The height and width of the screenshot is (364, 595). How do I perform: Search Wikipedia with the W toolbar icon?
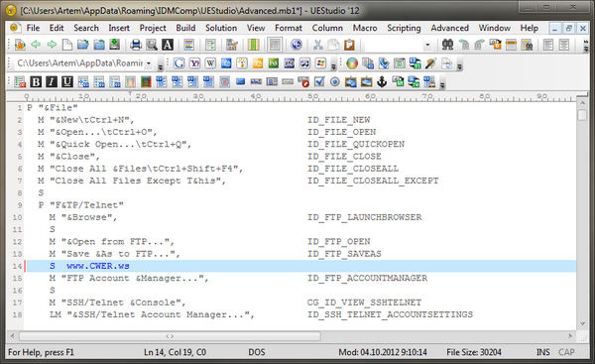point(210,63)
